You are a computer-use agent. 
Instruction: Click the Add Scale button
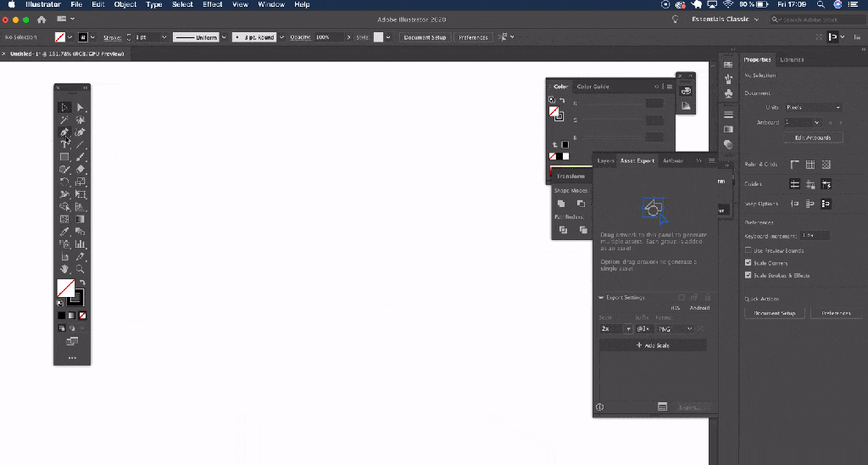[x=654, y=345]
